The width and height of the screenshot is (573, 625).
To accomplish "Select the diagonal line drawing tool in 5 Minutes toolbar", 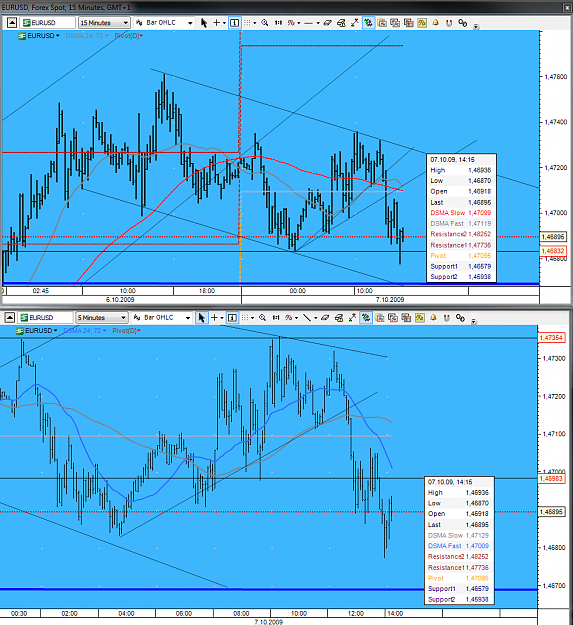I will click(x=306, y=318).
